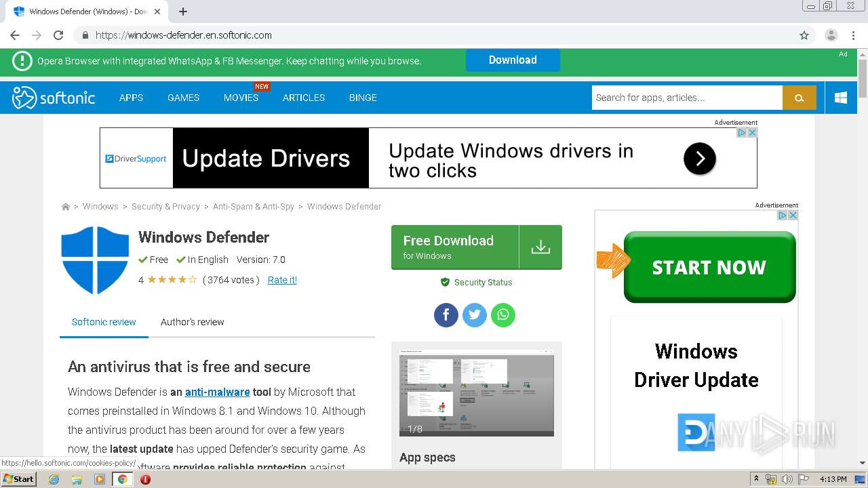Focus the Search for apps field
The width and height of the screenshot is (868, 488).
[x=687, y=98]
